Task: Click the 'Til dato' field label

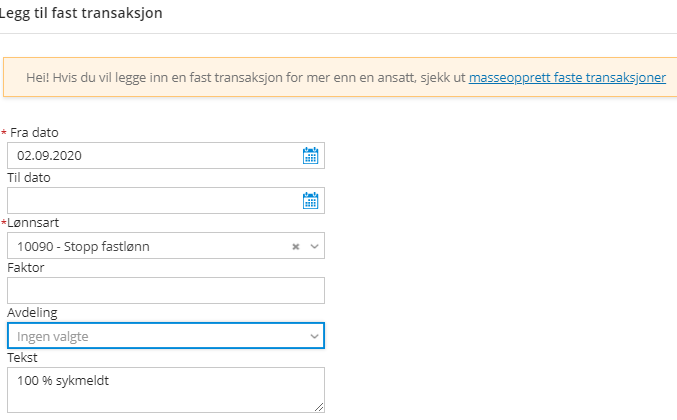Action: pyautogui.click(x=29, y=177)
